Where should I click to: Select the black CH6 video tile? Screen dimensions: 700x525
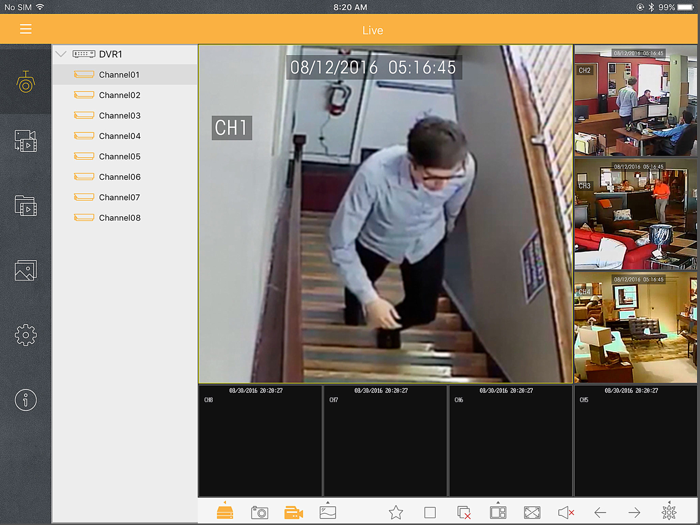pyautogui.click(x=510, y=441)
